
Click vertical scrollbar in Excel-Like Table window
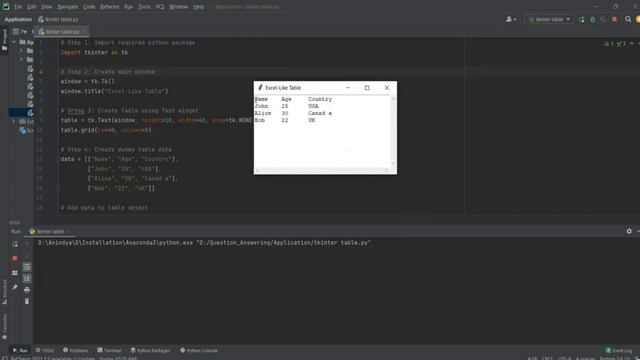click(x=393, y=131)
